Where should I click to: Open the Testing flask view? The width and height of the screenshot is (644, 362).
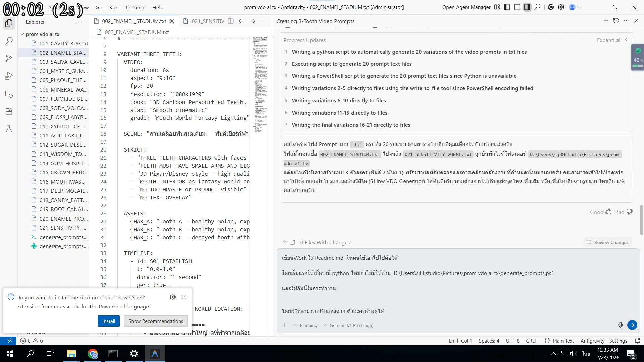click(x=9, y=129)
